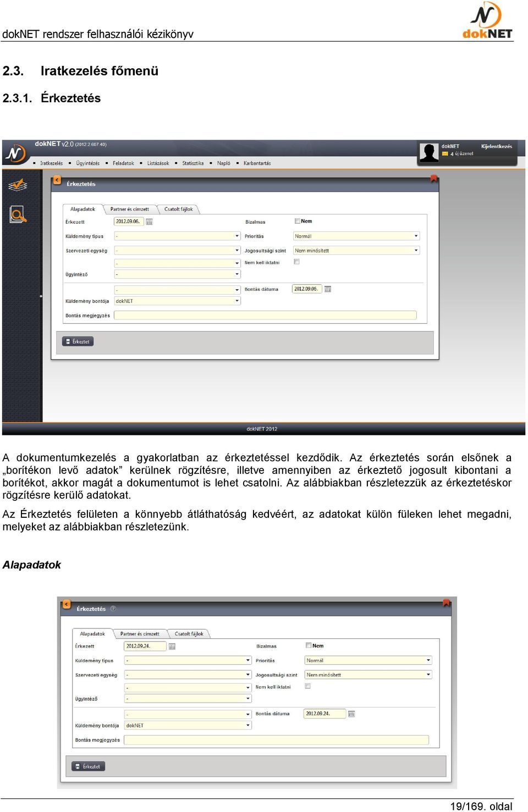Open calendar icon beside Érkezett 2012.09.24.
The width and height of the screenshot is (528, 812).
172,647
